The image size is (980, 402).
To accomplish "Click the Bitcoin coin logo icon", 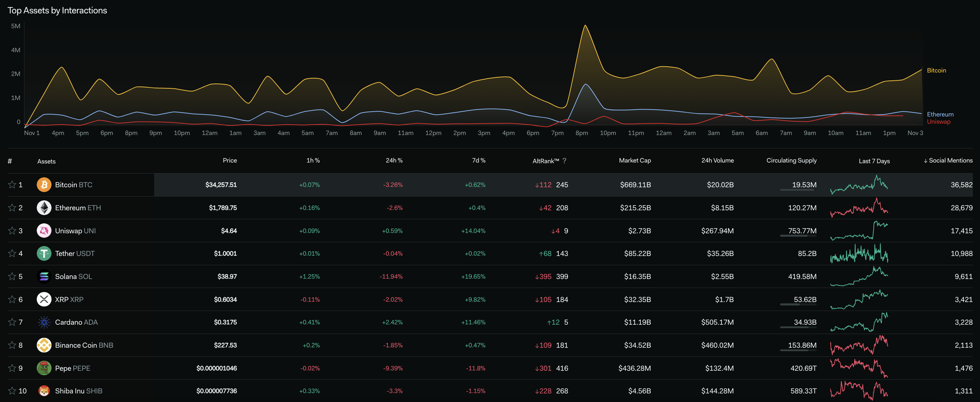I will (44, 185).
